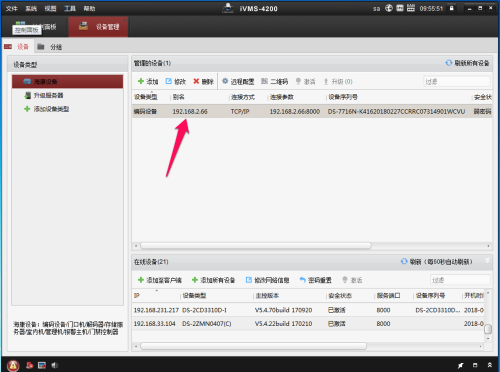The width and height of the screenshot is (500, 372).
Task: Click the green plus 添加 add device button
Action: point(148,81)
